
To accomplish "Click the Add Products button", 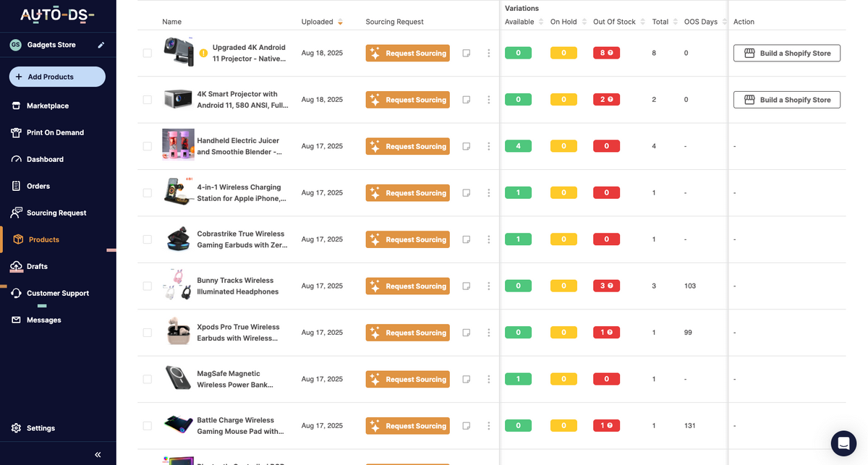I will (56, 77).
